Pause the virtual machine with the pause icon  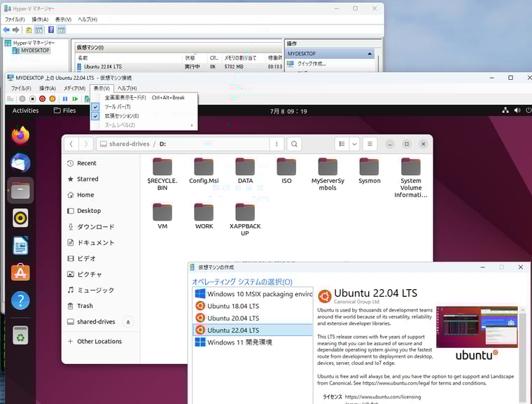click(x=65, y=99)
